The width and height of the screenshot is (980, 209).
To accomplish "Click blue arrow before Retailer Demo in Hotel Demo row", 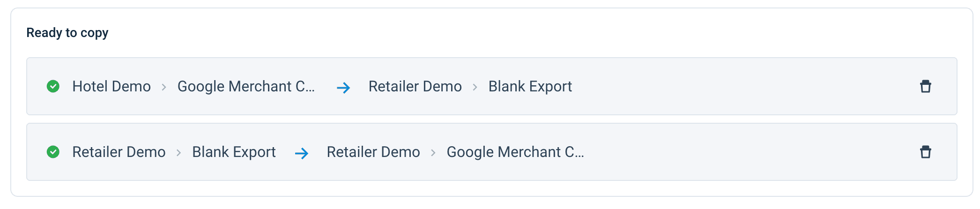I will [343, 88].
